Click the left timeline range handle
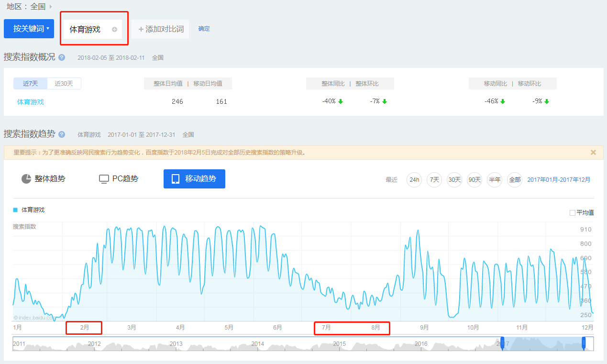Image resolution: width=607 pixels, height=364 pixels. click(502, 343)
